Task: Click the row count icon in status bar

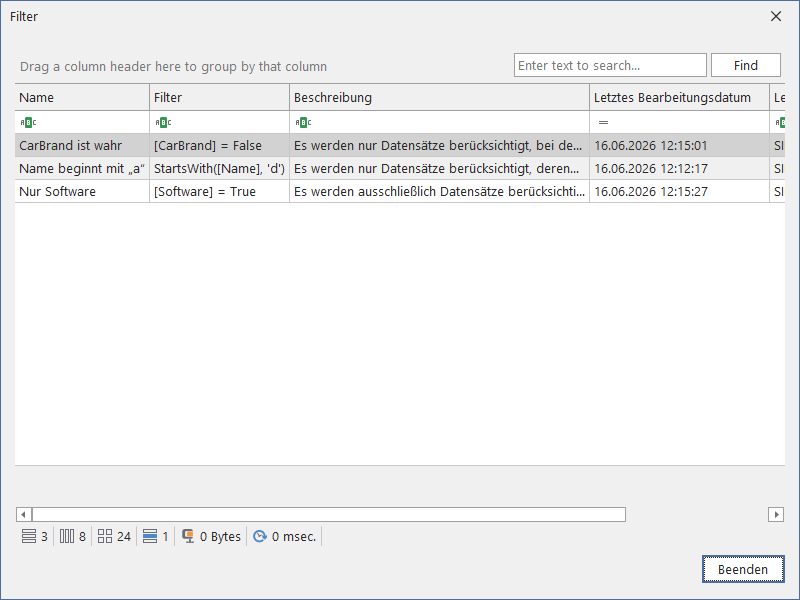Action: (x=29, y=536)
